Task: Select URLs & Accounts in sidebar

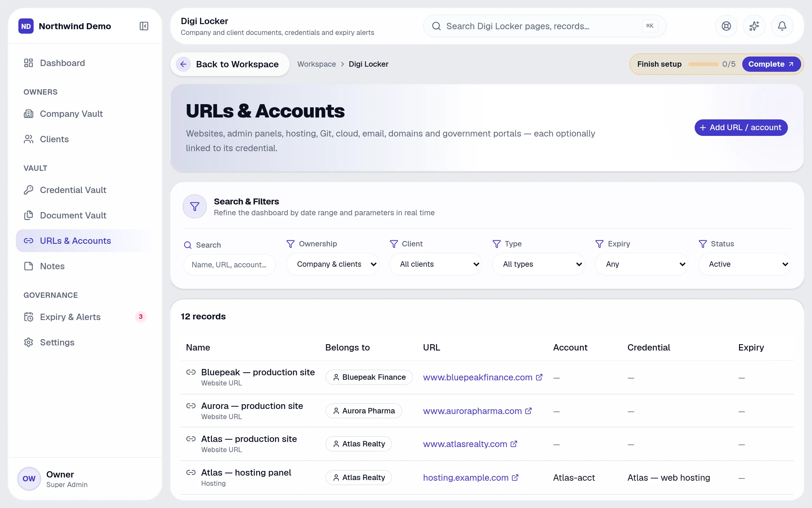Action: 85,241
